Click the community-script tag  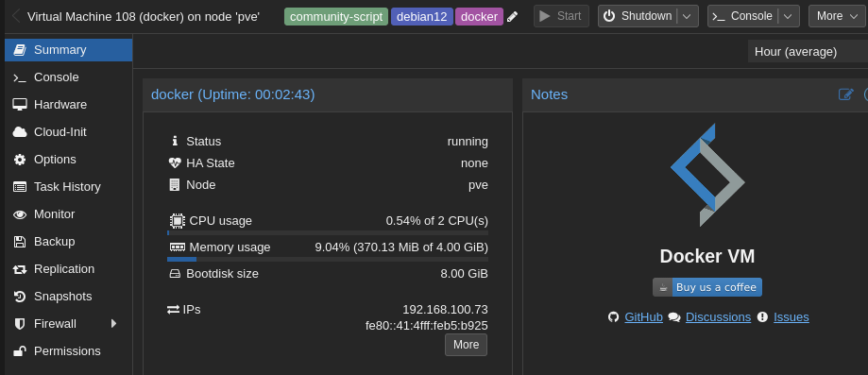tap(336, 17)
